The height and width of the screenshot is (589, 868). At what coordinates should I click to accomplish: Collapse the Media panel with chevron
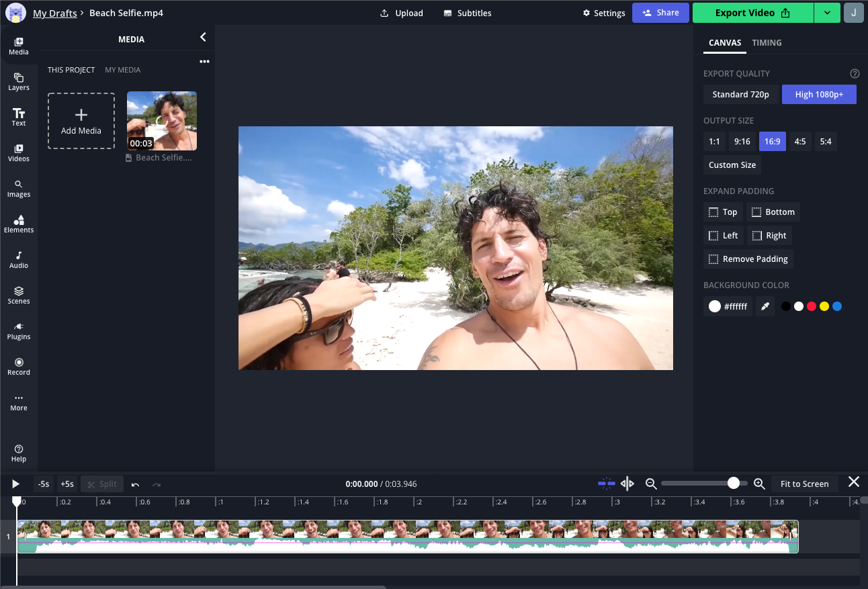click(x=203, y=38)
